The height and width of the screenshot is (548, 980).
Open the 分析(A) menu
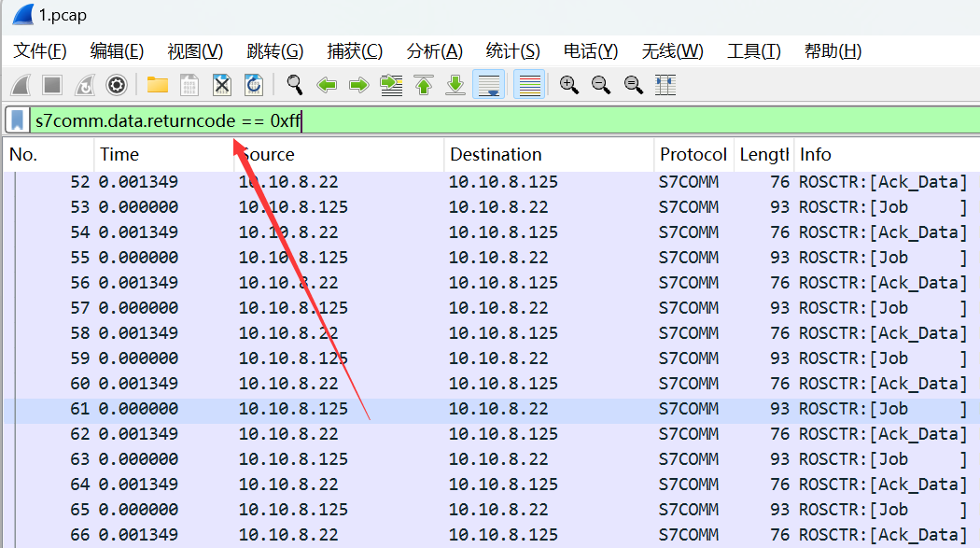[434, 51]
